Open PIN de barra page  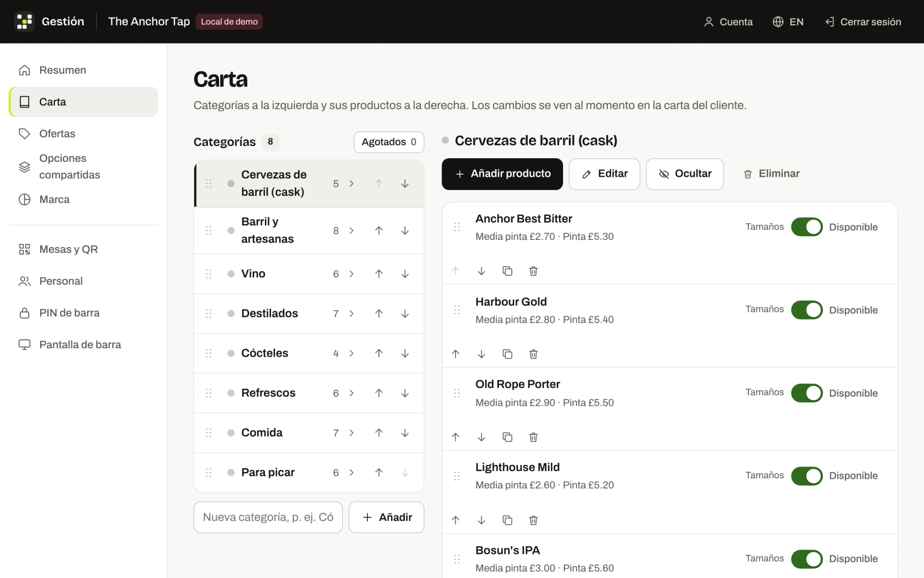pyautogui.click(x=83, y=313)
